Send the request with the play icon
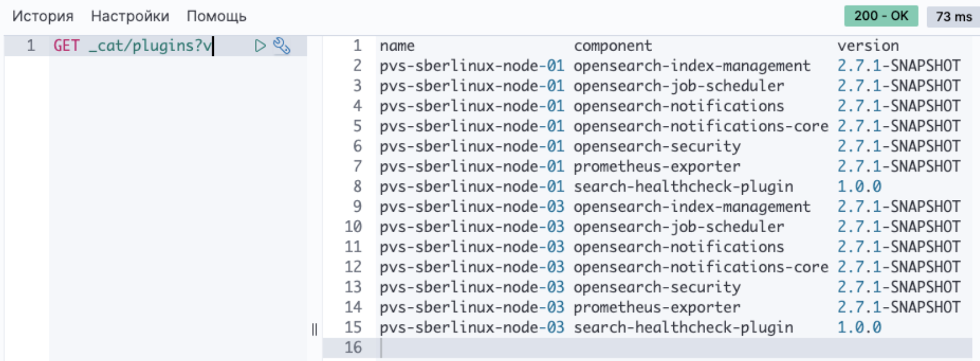The width and height of the screenshot is (980, 361). click(x=260, y=46)
